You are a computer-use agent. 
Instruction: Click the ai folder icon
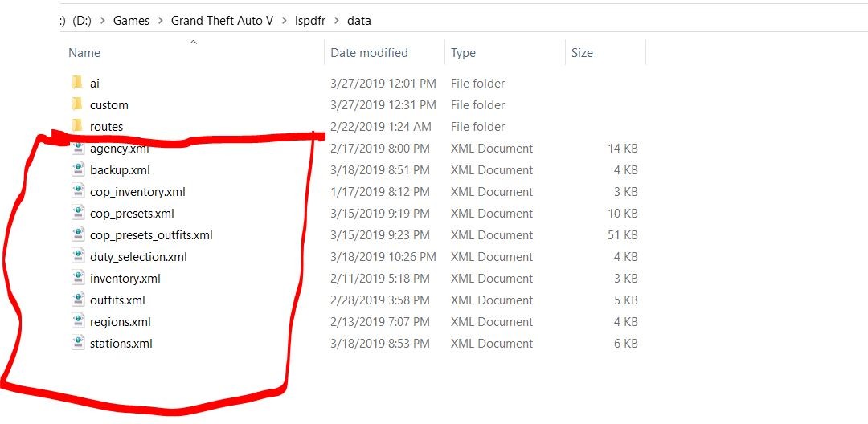click(x=77, y=83)
